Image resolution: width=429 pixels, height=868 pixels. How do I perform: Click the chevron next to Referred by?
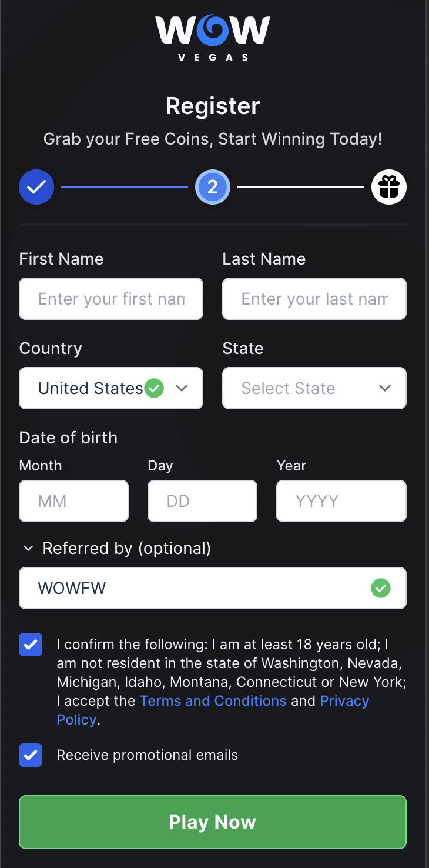[28, 548]
